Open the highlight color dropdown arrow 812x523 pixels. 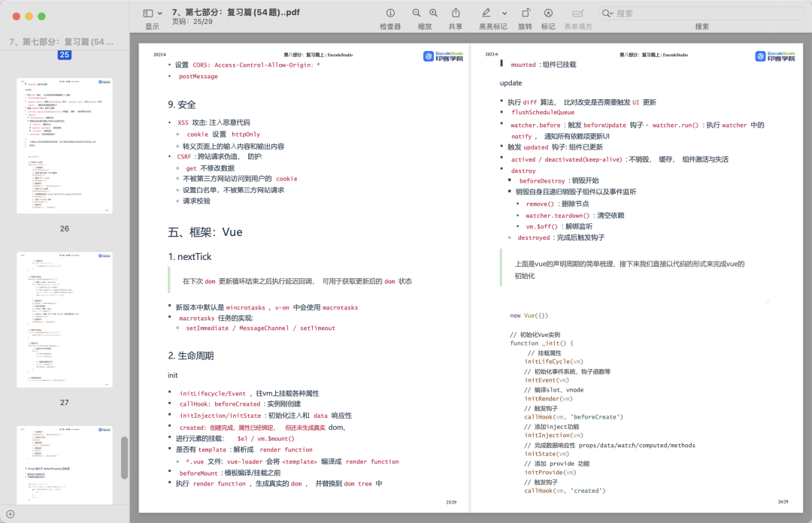(x=504, y=14)
